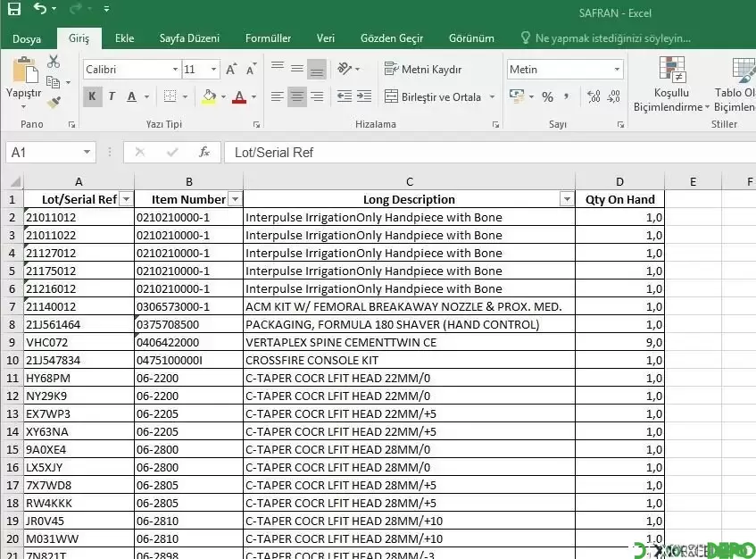The width and height of the screenshot is (756, 559).
Task: Toggle underline A formatting
Action: tap(131, 96)
